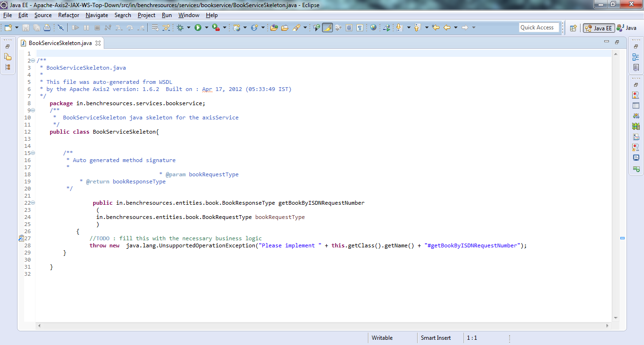Toggle Block Selection Mode icon

(349, 27)
